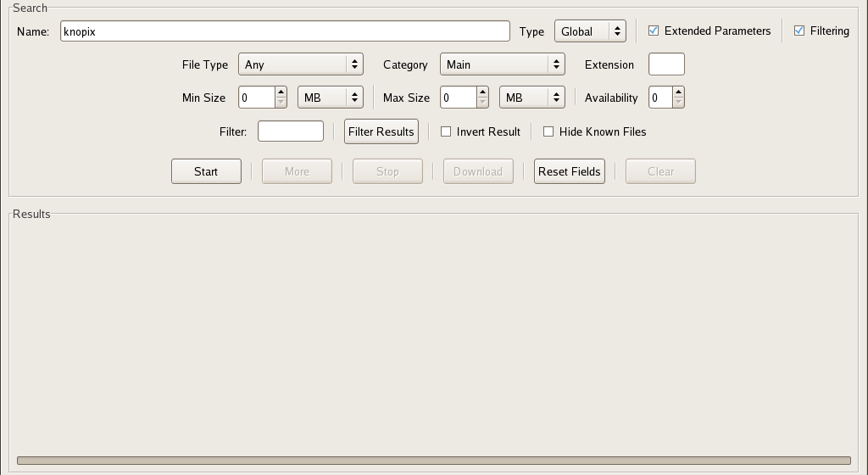The image size is (868, 475).
Task: Click the Min Size number field
Action: 256,98
